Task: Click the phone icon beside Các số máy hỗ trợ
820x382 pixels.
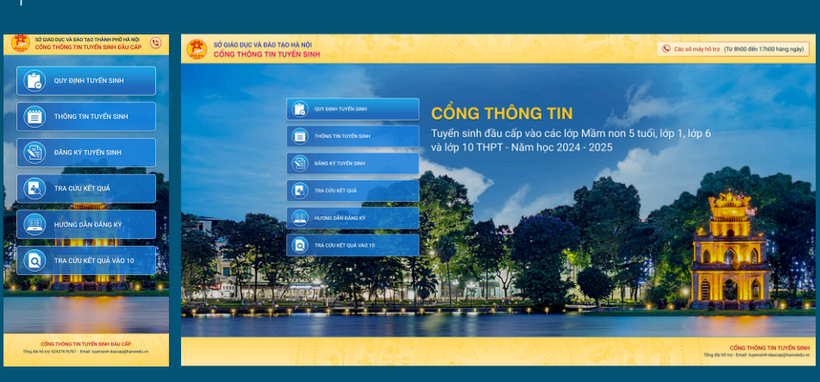Action: (x=666, y=49)
